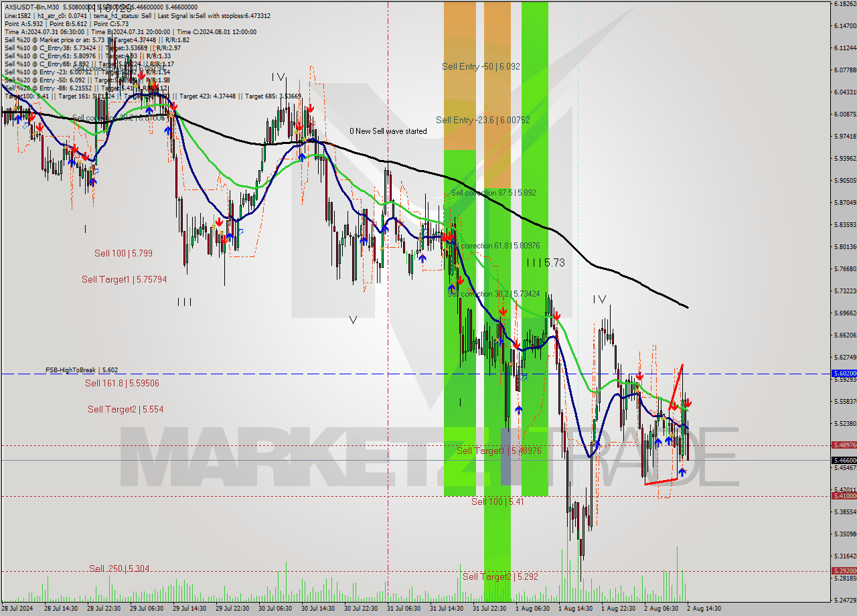Viewport: 857px width, 616px height.
Task: Select the 'Sell Entry -23.6 | 6.00752' label
Action: click(x=483, y=120)
